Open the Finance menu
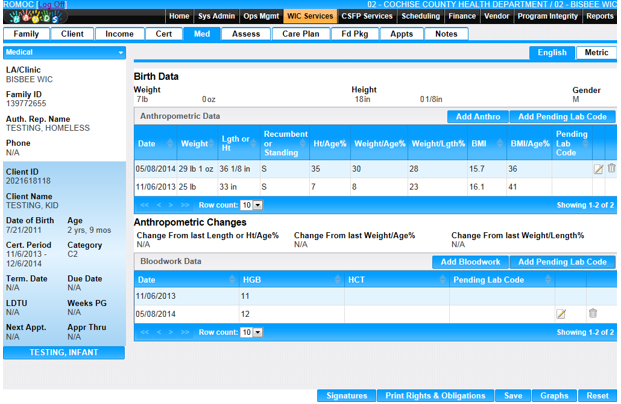 tap(462, 16)
